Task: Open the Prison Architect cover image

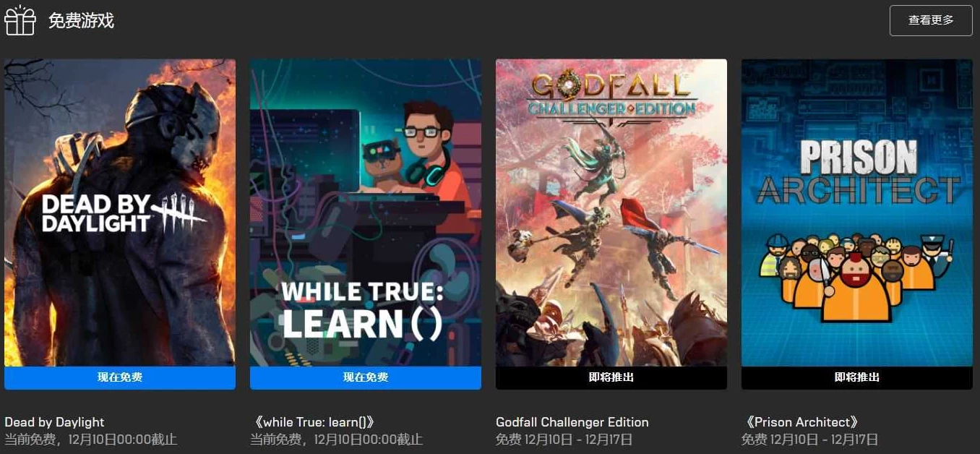Action: pyautogui.click(x=857, y=213)
